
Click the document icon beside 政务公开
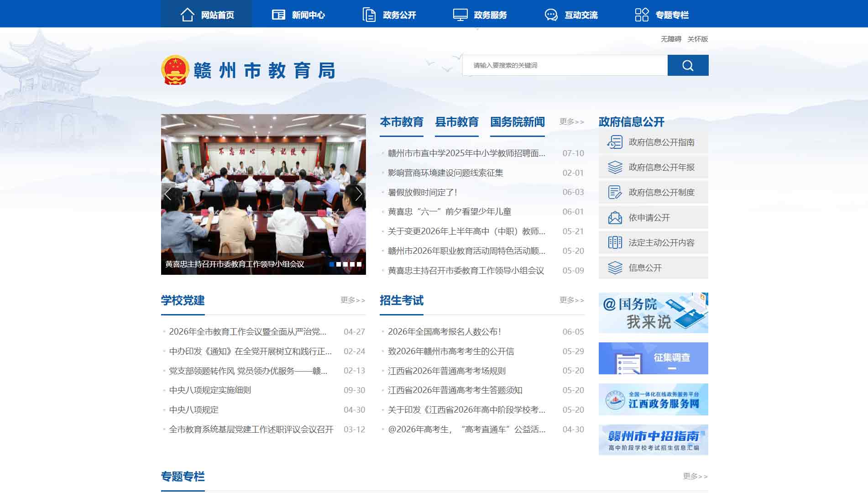pyautogui.click(x=369, y=15)
